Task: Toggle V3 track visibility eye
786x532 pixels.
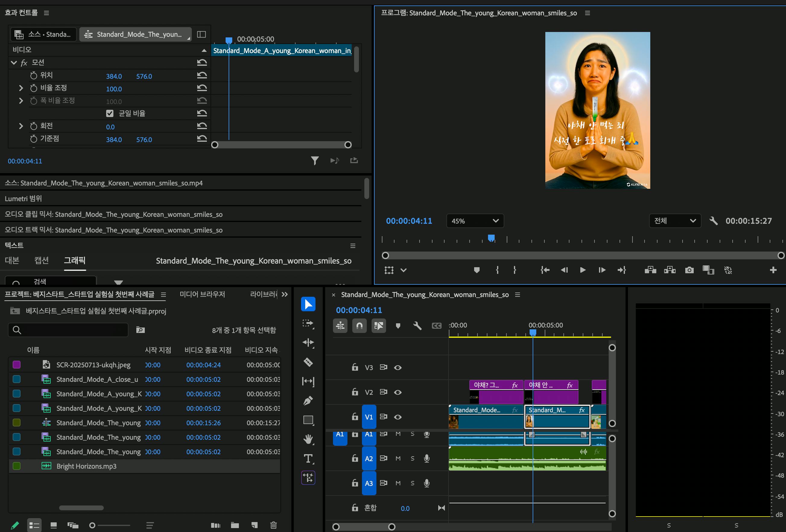Action: click(x=398, y=368)
